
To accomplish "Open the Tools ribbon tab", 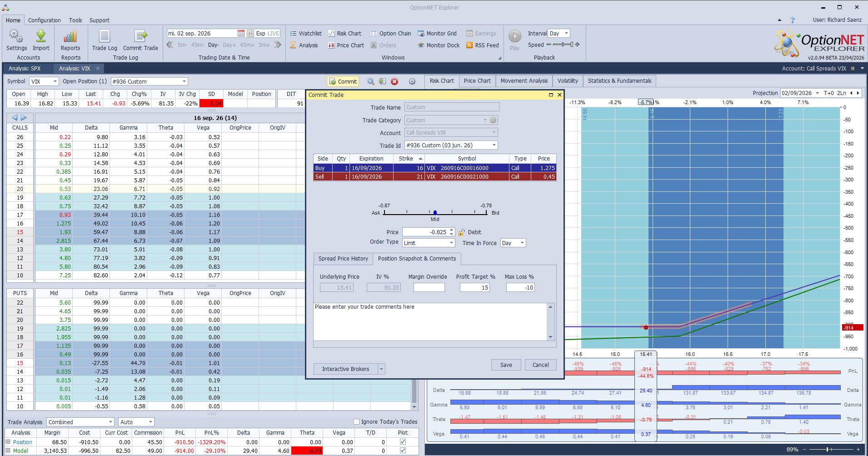I will click(75, 20).
